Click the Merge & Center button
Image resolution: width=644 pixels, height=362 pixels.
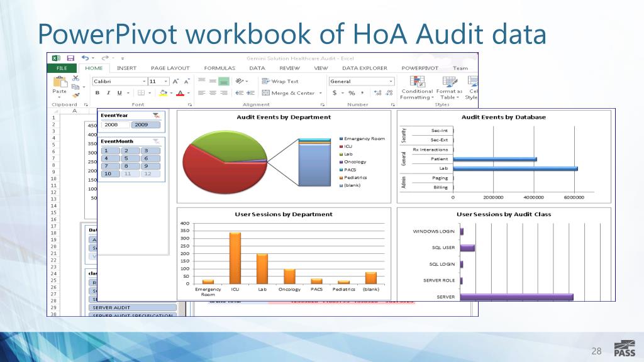point(288,93)
